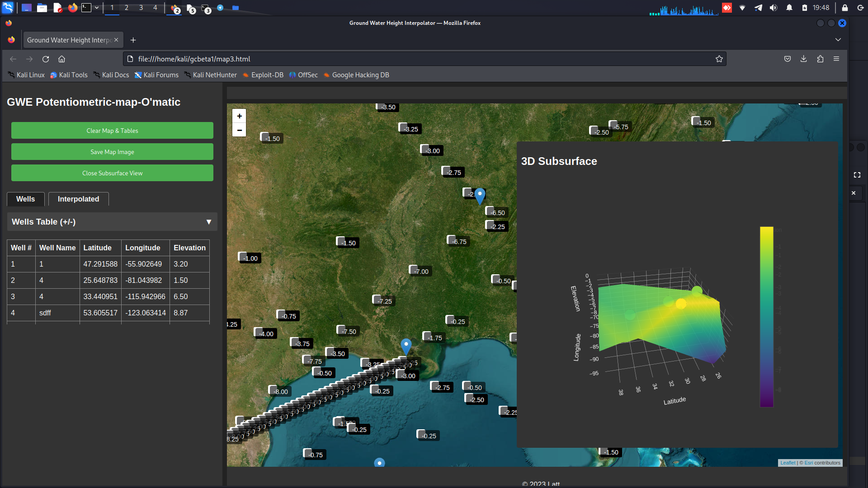This screenshot has height=488, width=868.
Task: Click the blue well marker near -1.75
Action: click(406, 346)
